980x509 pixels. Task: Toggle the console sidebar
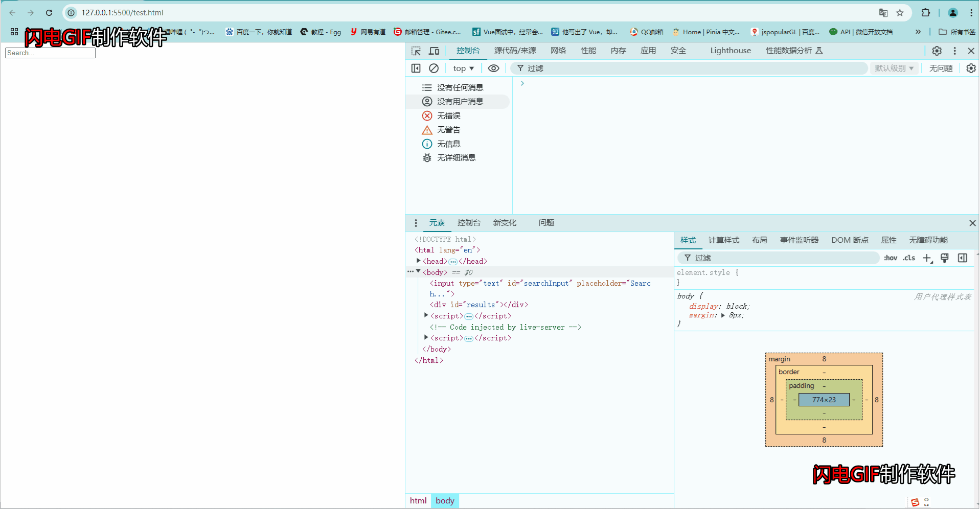point(416,68)
